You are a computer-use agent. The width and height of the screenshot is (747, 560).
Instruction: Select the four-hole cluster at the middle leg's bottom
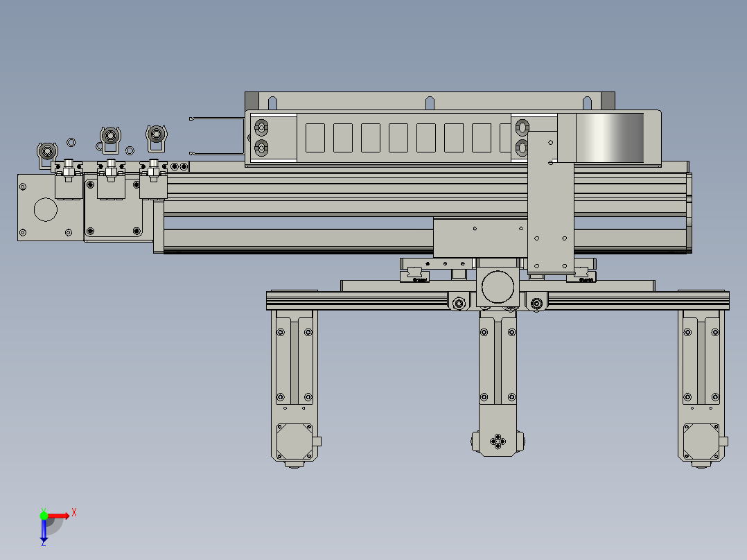498,441
